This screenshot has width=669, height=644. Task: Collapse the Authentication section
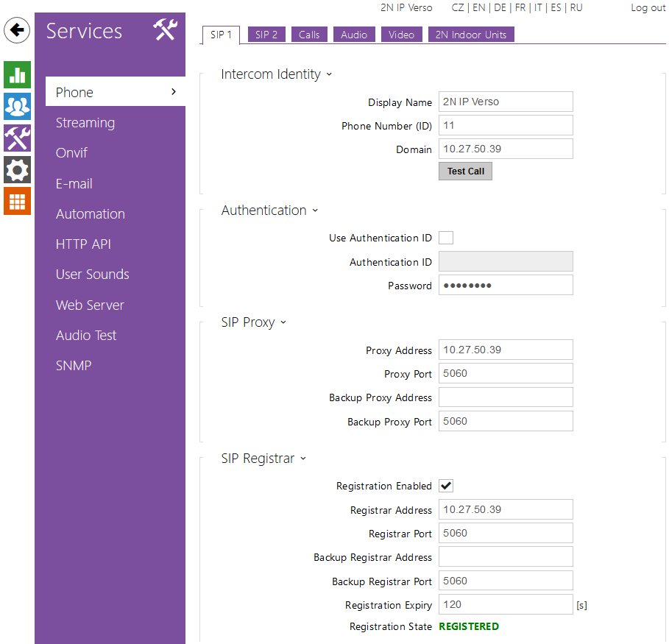(x=315, y=210)
